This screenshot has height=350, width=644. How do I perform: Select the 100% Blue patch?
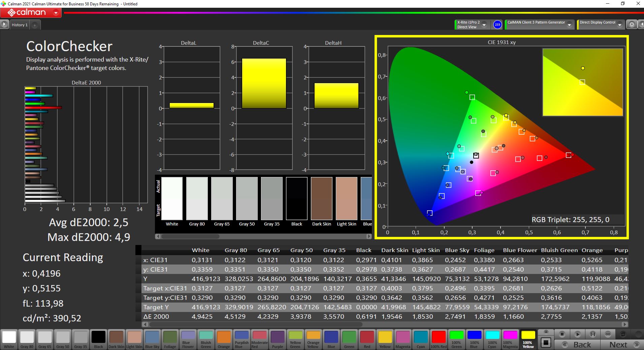474,339
